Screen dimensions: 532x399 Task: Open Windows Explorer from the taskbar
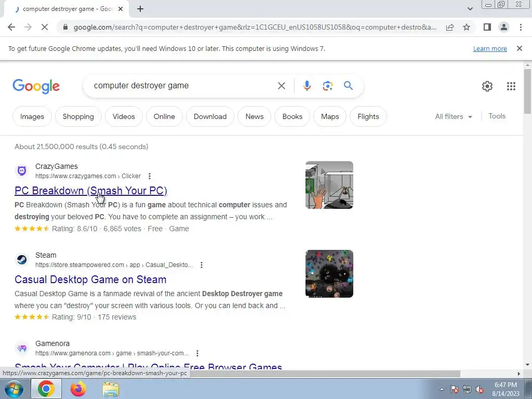point(111,389)
